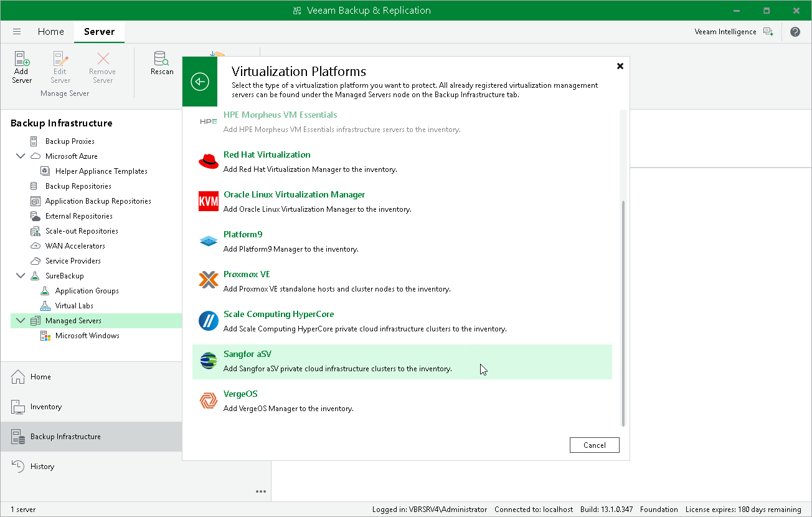This screenshot has height=517, width=812.
Task: Click the VergeOS hexagon icon
Action: [x=209, y=401]
